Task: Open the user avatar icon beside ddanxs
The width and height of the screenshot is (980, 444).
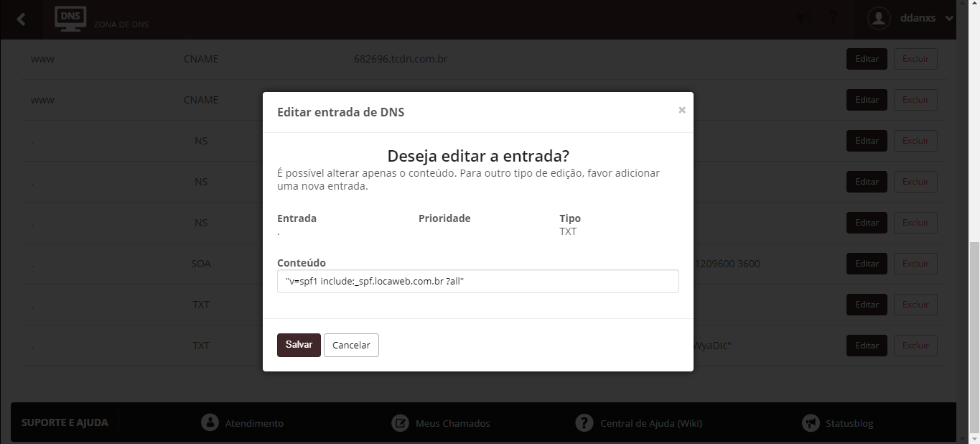Action: tap(879, 19)
